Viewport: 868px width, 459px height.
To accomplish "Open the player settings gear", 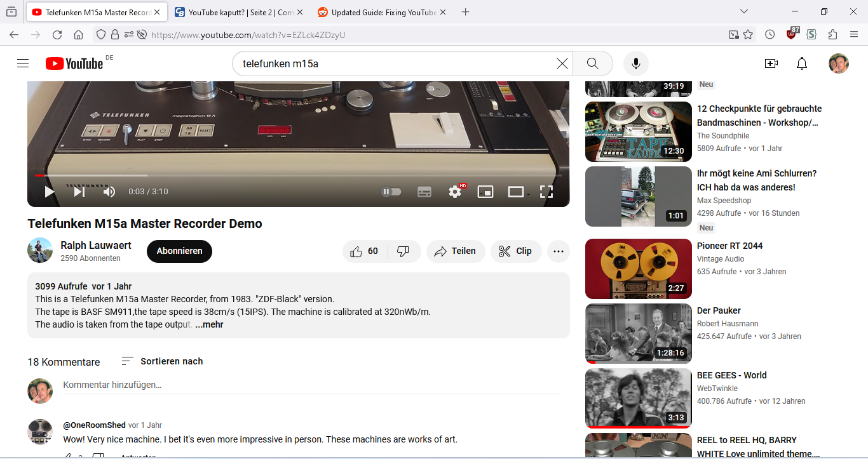I will pyautogui.click(x=455, y=192).
